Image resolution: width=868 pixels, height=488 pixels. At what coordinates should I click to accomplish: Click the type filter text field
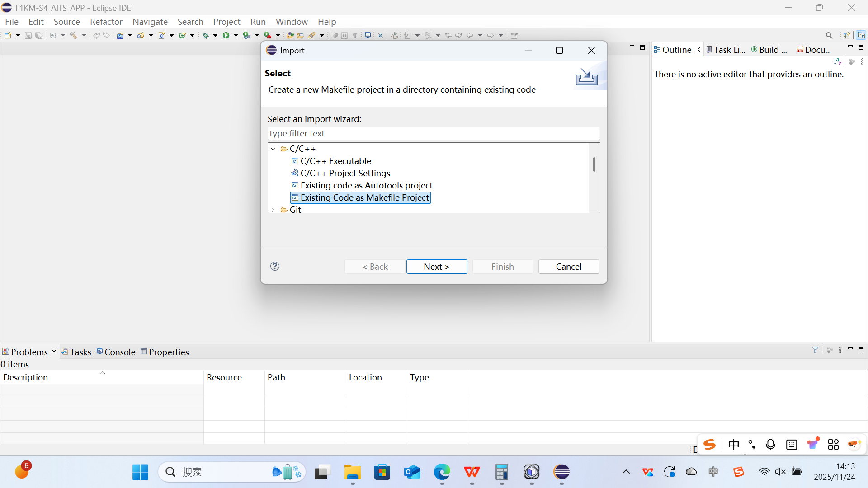434,133
